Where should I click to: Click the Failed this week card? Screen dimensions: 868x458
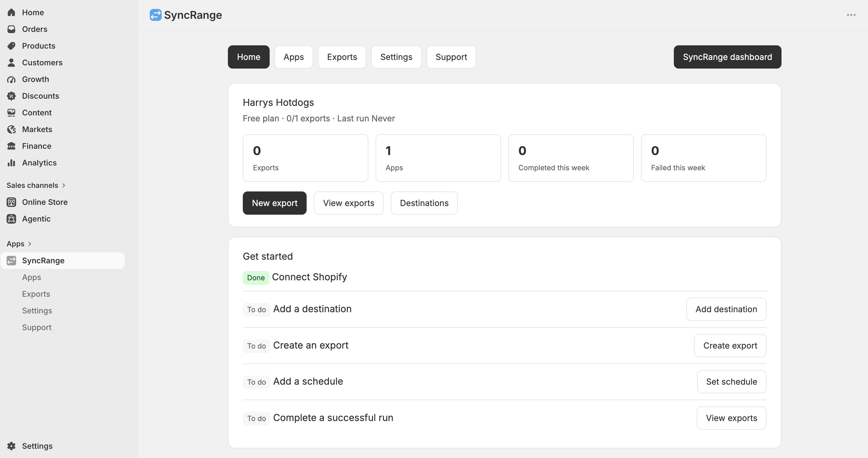(x=704, y=158)
